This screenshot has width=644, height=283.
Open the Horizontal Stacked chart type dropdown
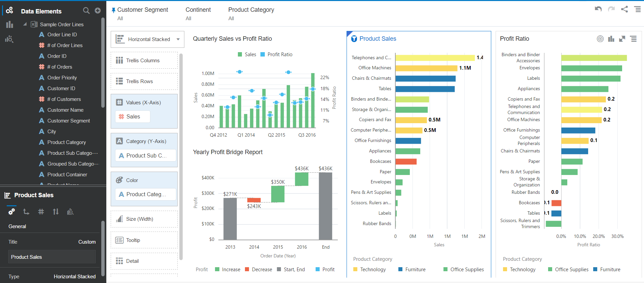click(178, 39)
